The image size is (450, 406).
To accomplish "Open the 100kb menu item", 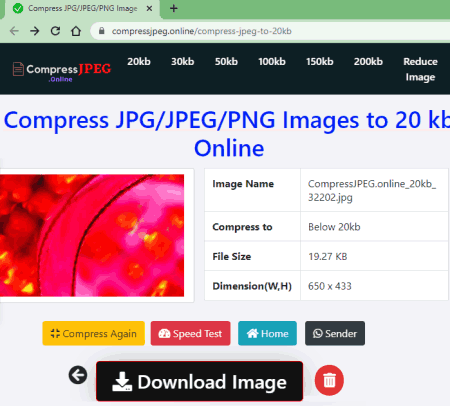I will tap(272, 62).
